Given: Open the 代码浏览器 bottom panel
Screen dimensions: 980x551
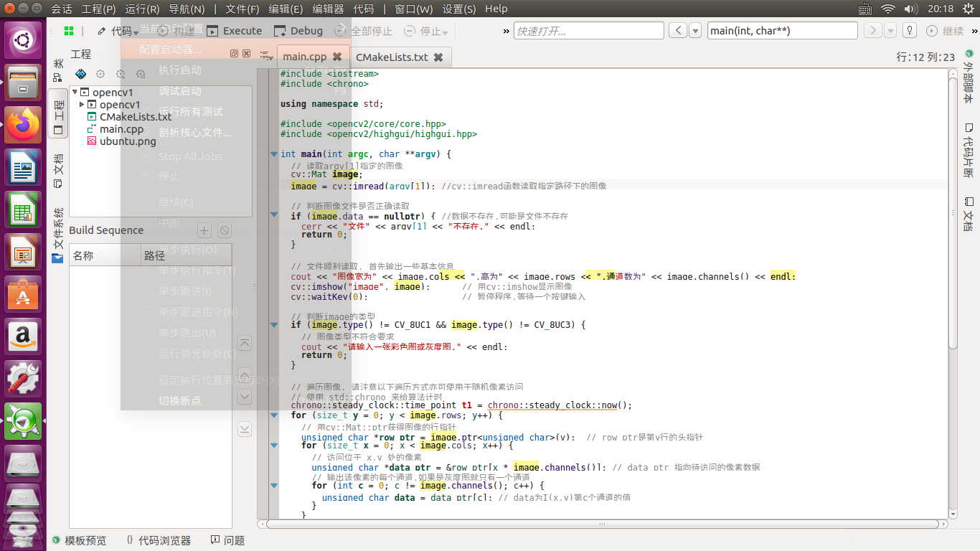Looking at the screenshot, I should [159, 540].
